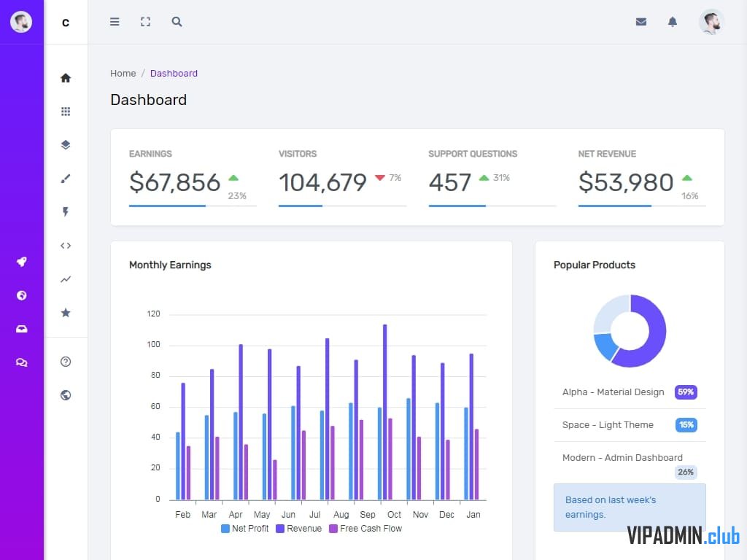
Task: Click the red down arrow beside 7%
Action: click(379, 178)
